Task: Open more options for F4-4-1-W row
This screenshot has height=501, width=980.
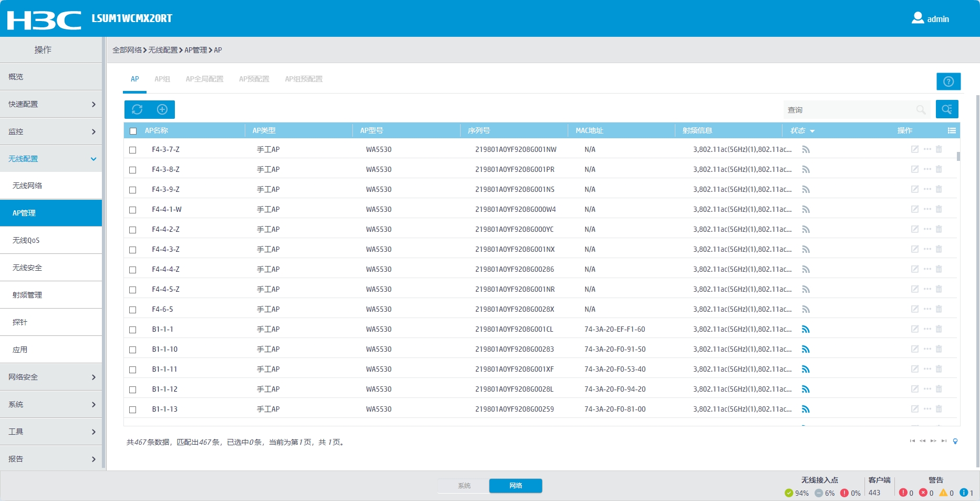Action: click(927, 209)
